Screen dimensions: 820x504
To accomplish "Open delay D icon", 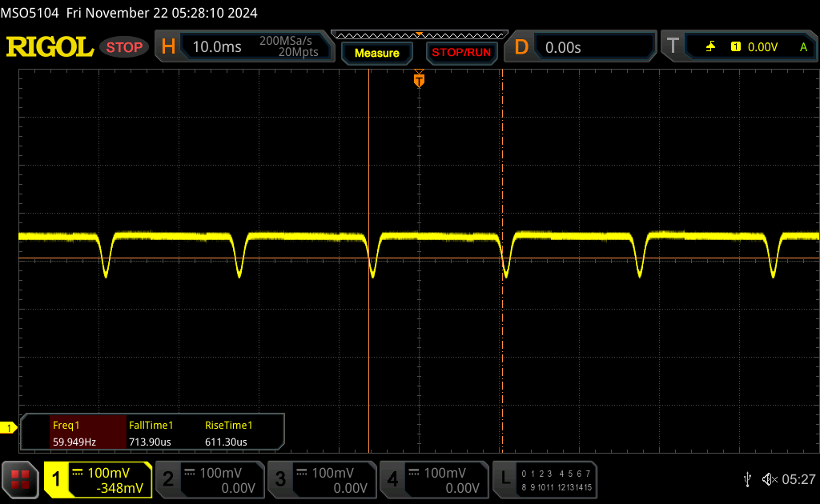I will [x=521, y=47].
